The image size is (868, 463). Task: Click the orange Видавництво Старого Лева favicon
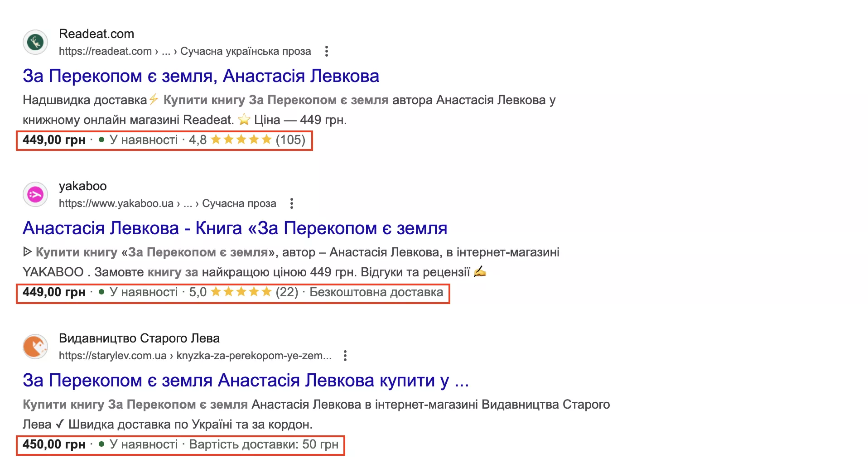(35, 347)
